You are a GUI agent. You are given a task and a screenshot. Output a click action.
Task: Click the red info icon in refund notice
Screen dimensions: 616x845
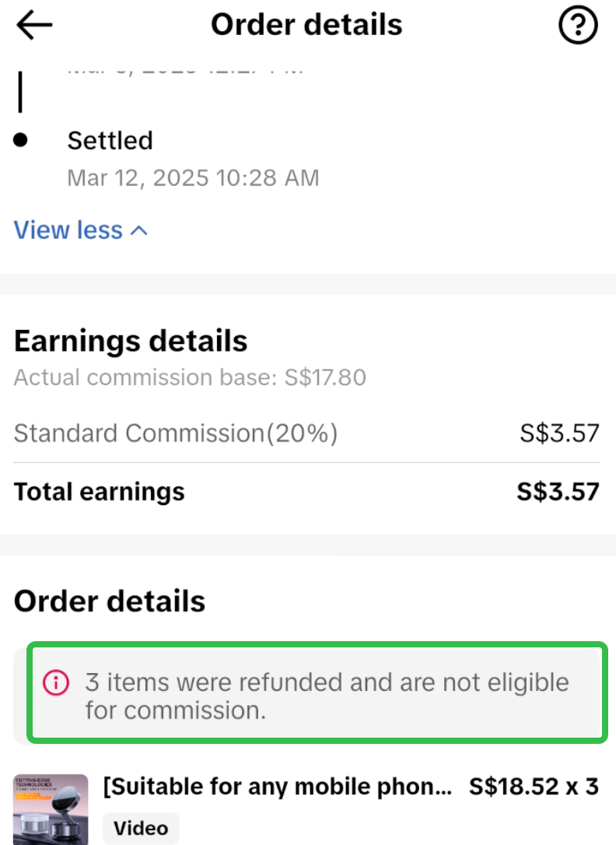point(56,683)
